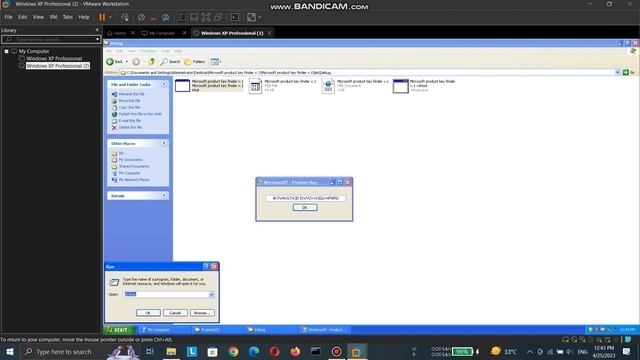Open the power options dropdown beside pause
This screenshot has width=640, height=360.
110,17
